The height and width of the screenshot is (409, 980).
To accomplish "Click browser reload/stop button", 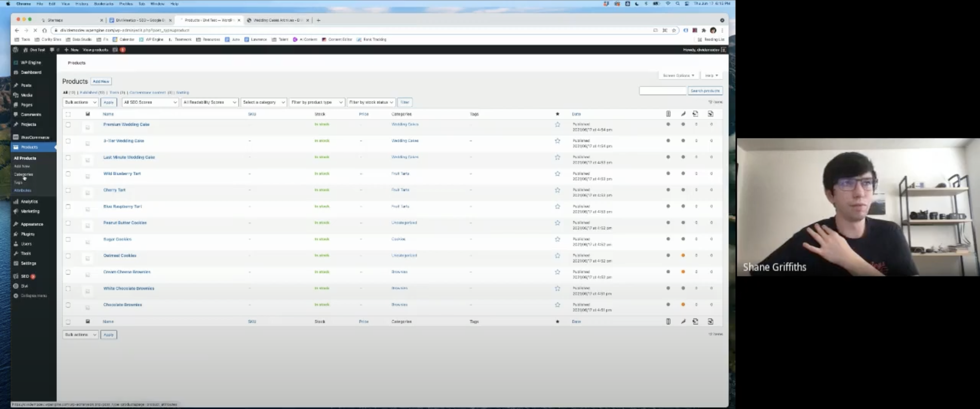I will [x=35, y=30].
